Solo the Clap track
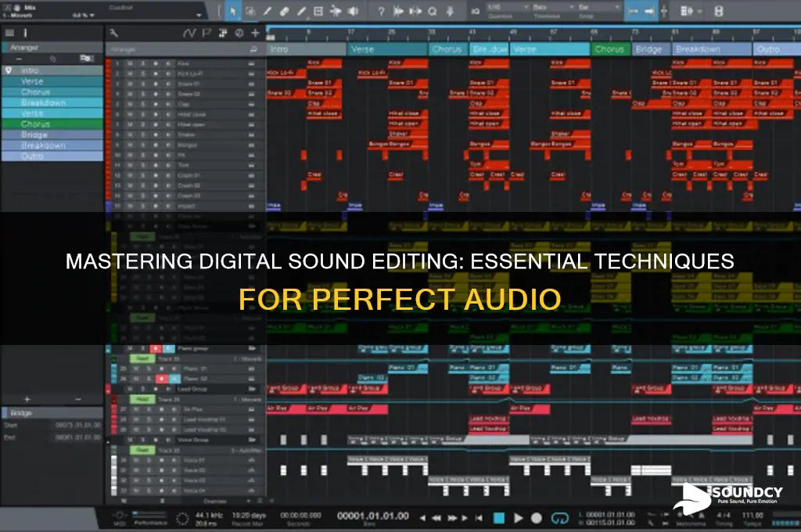This screenshot has width=801, height=532. pyautogui.click(x=143, y=104)
